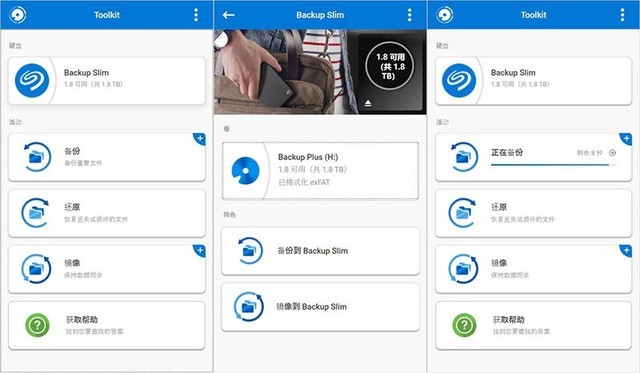Click the Toolkit logo in right panel header

point(444,15)
